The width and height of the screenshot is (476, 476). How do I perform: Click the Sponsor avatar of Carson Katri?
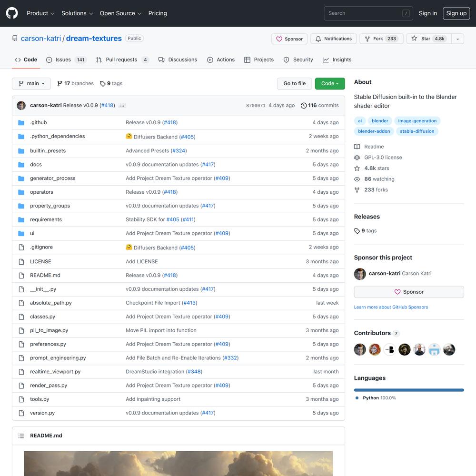coord(360,274)
